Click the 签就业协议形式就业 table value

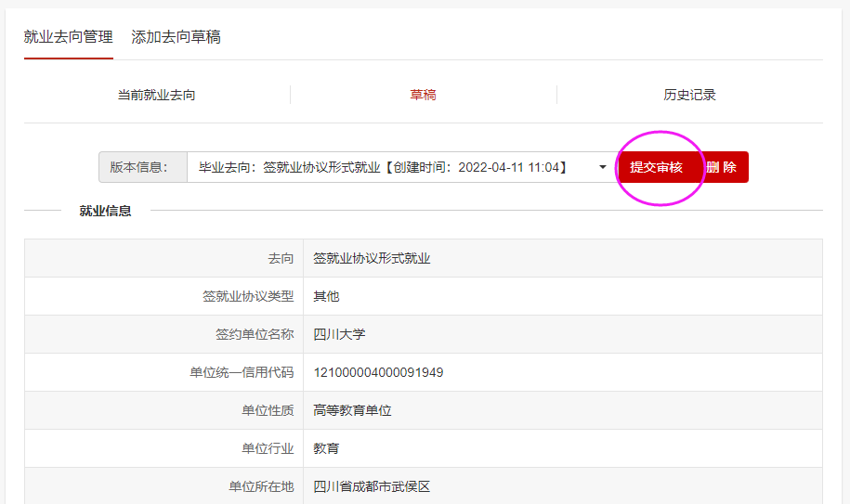point(372,258)
